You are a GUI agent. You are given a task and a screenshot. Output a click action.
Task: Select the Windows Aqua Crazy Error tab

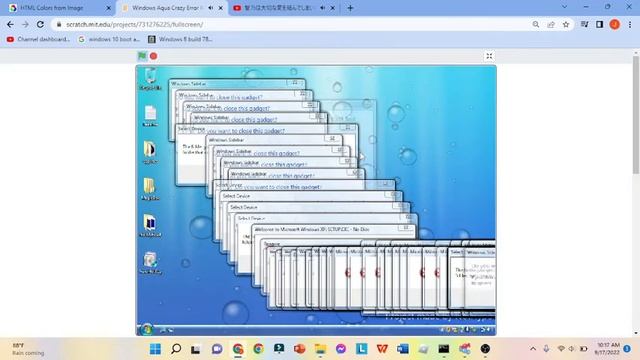[171, 8]
